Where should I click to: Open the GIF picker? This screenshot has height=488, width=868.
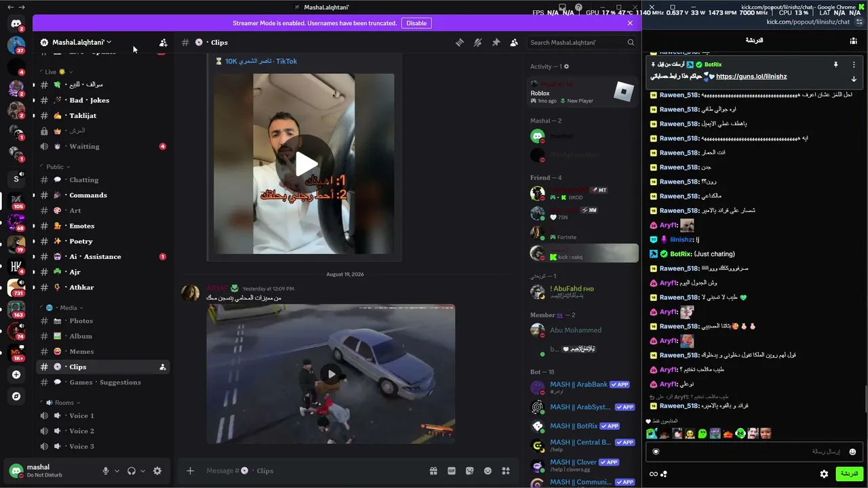(452, 470)
